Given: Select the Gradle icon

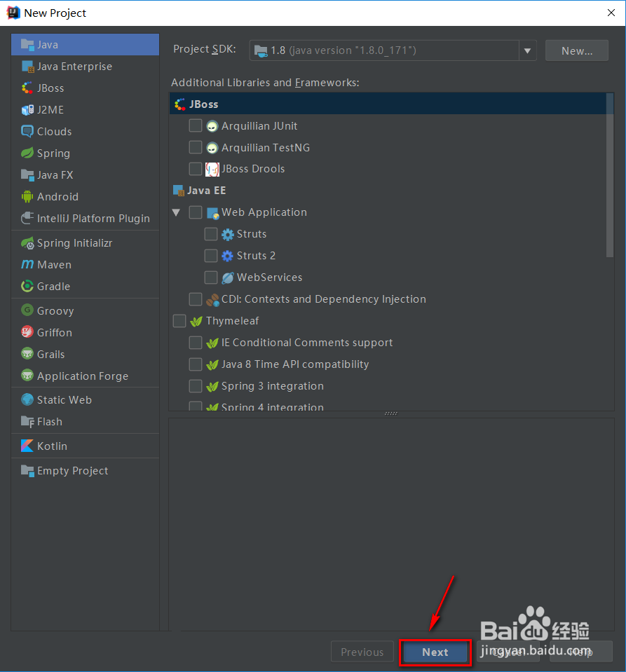Looking at the screenshot, I should 27,287.
